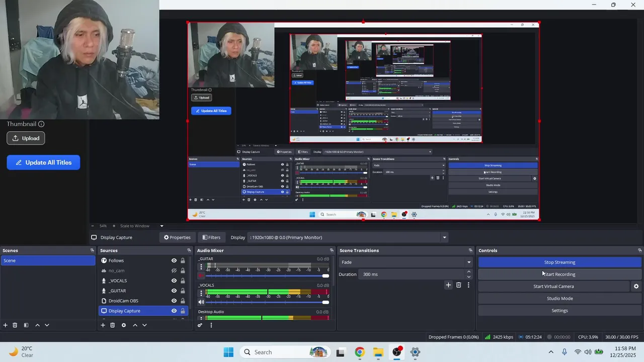
Task: Select the _GUITAR source row
Action: (143, 291)
